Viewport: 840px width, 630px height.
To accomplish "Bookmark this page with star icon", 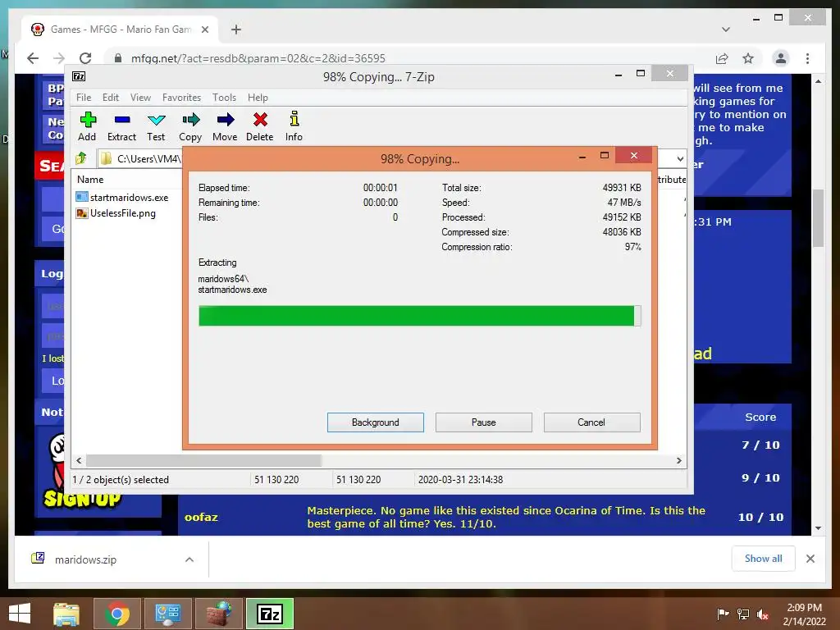I will [748, 58].
